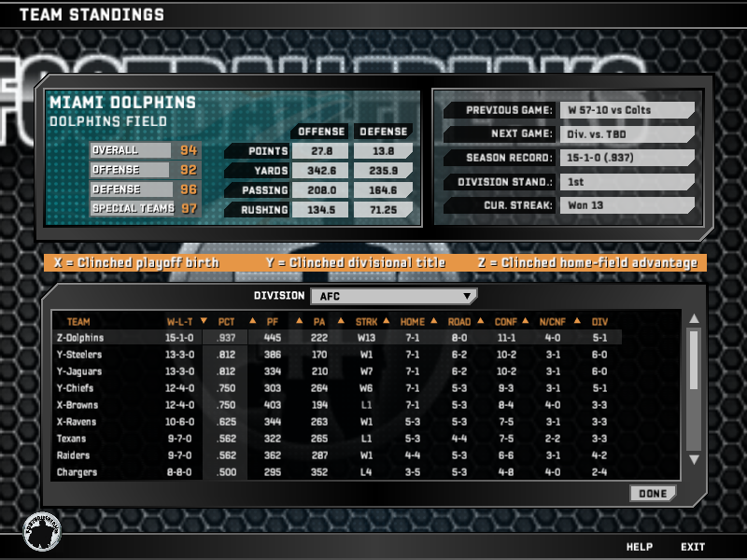Click the Offense rating 92
The height and width of the screenshot is (560, 747).
point(189,170)
